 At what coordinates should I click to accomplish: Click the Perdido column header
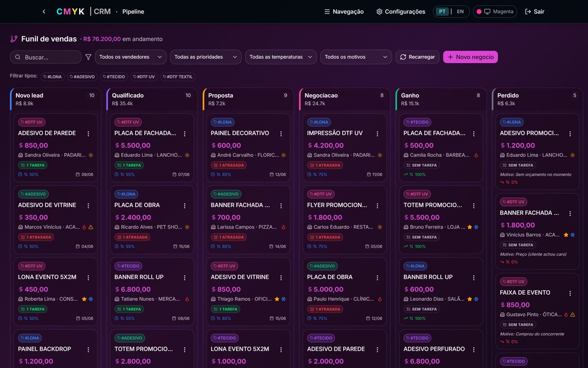pos(537,99)
